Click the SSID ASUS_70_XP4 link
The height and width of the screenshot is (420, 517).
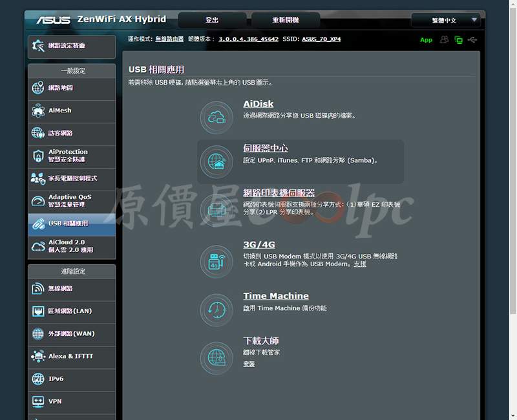point(321,39)
